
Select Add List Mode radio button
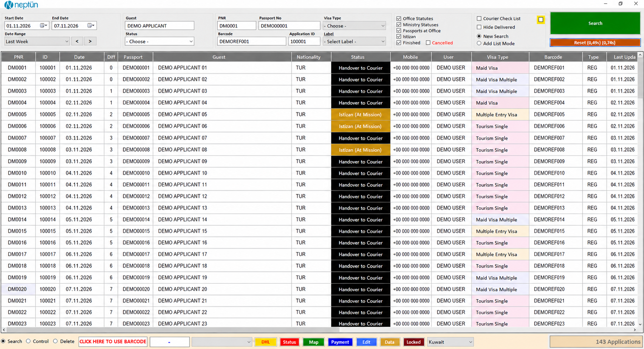click(x=479, y=43)
